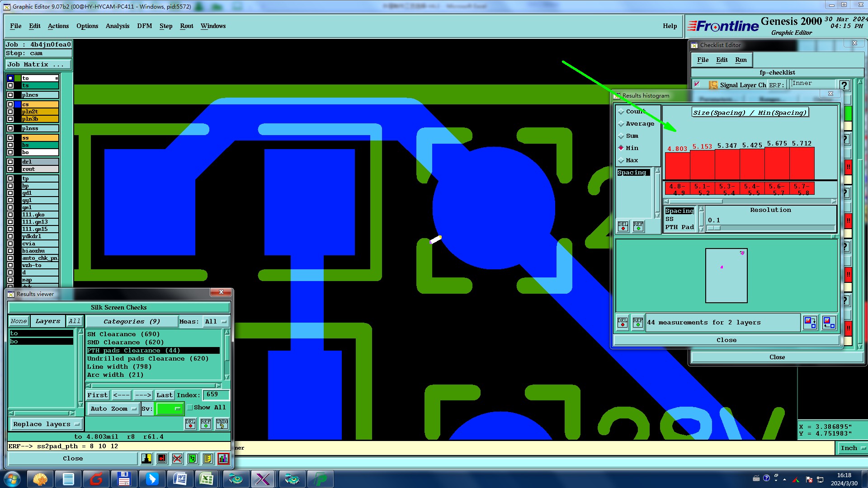Open the Auto Zoom dropdown
The height and width of the screenshot is (488, 868).
(113, 409)
